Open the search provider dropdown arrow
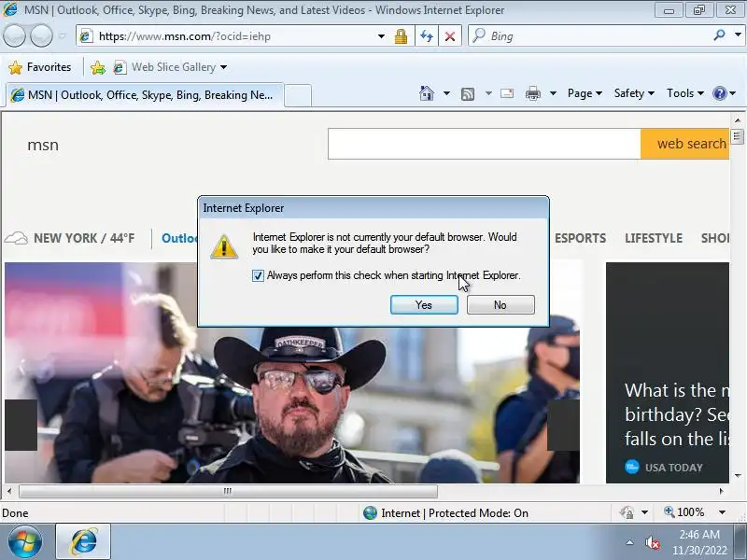Image resolution: width=747 pixels, height=560 pixels. pyautogui.click(x=738, y=35)
